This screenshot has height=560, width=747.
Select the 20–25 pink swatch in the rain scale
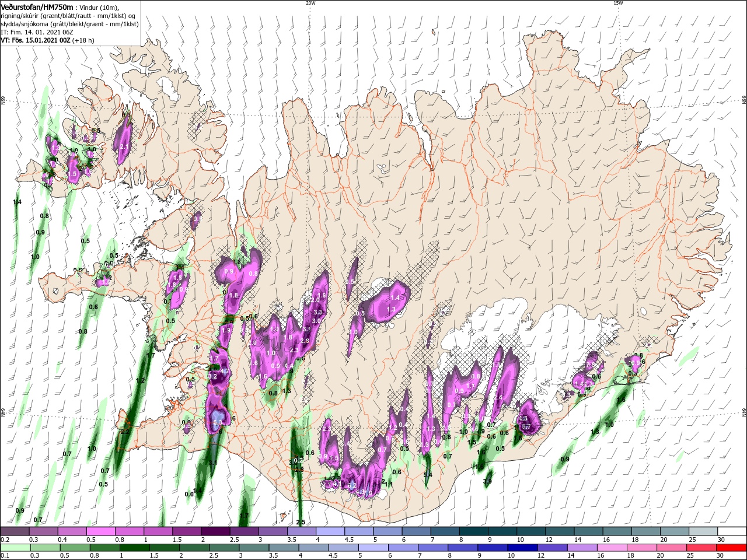pos(671,548)
